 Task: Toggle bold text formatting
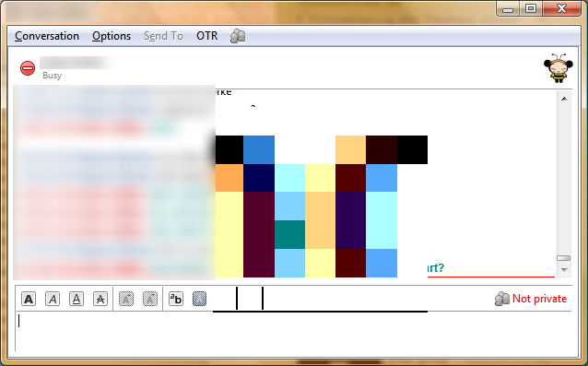click(29, 299)
